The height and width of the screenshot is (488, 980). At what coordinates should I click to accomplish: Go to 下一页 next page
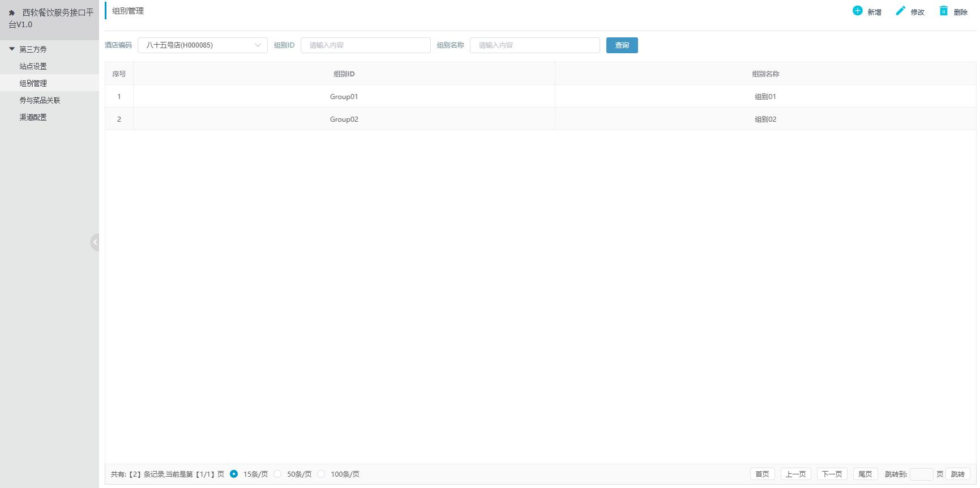(x=832, y=474)
